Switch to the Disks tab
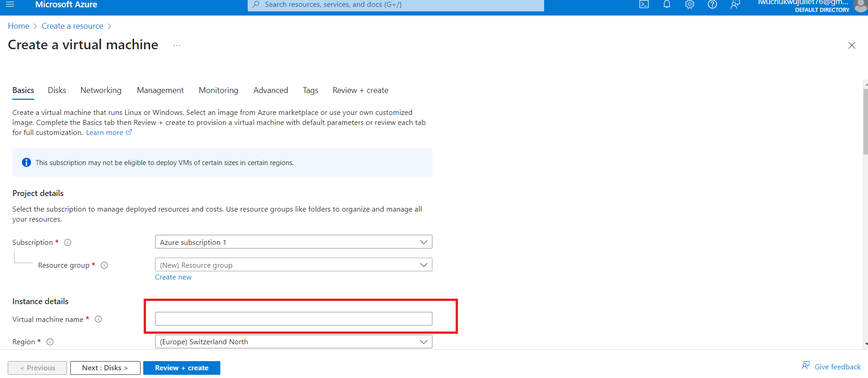Viewport: 868px width, 378px height. pyautogui.click(x=57, y=90)
